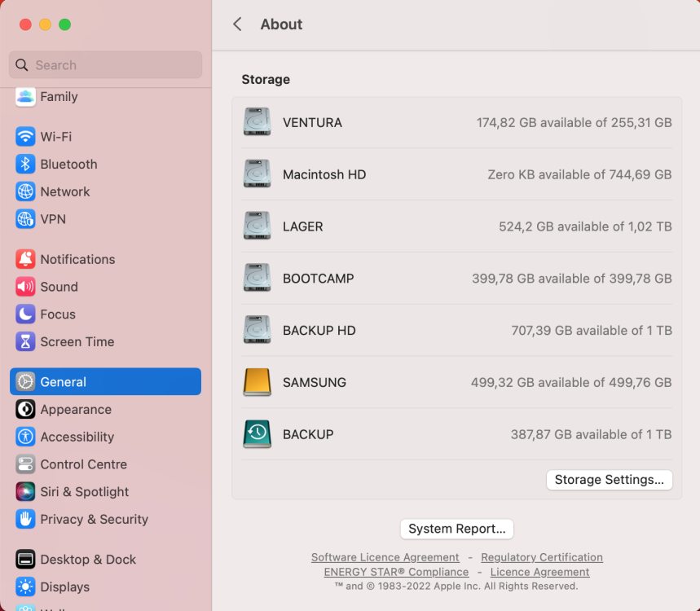Image resolution: width=700 pixels, height=611 pixels.
Task: Click "524,2 GB available of 1,02 TB"
Action: [x=585, y=226]
